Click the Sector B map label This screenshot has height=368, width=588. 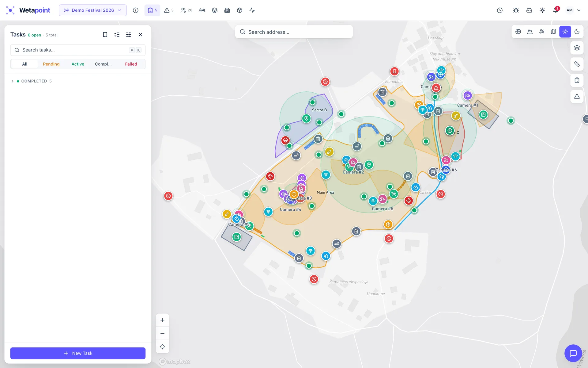click(319, 110)
